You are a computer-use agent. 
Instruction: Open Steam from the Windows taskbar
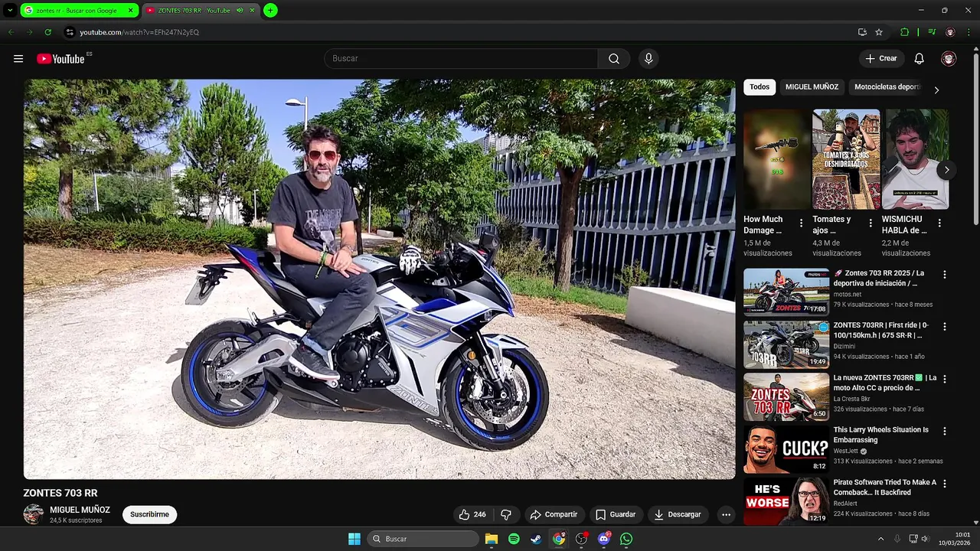click(x=536, y=539)
